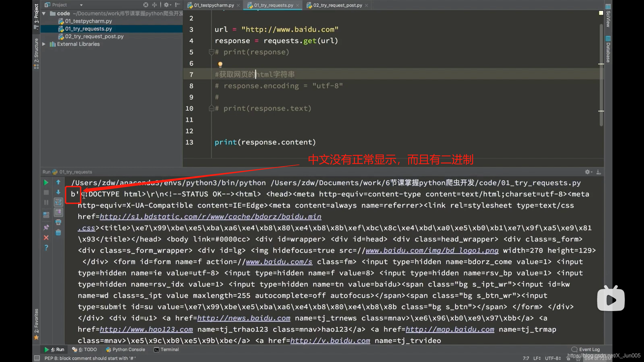The image size is (644, 362).
Task: Close the 01_testpycharm.py tab
Action: pos(238,5)
